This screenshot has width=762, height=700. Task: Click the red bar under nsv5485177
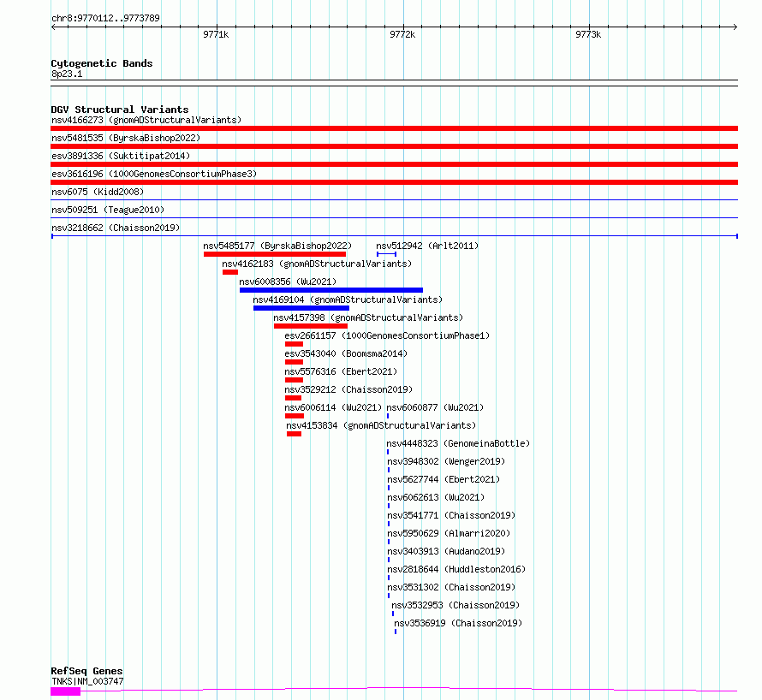(275, 254)
